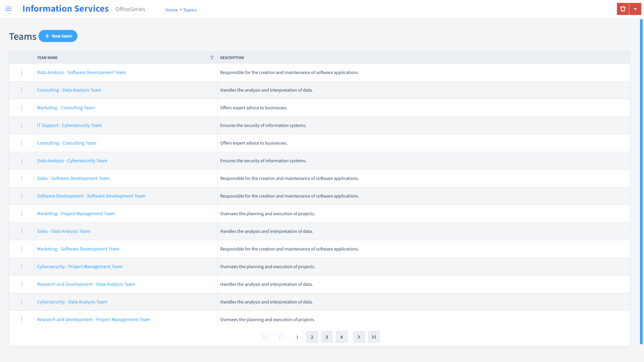Open the Sales - Data Analysis Team link
Viewport: 644px width, 362px height.
(63, 231)
